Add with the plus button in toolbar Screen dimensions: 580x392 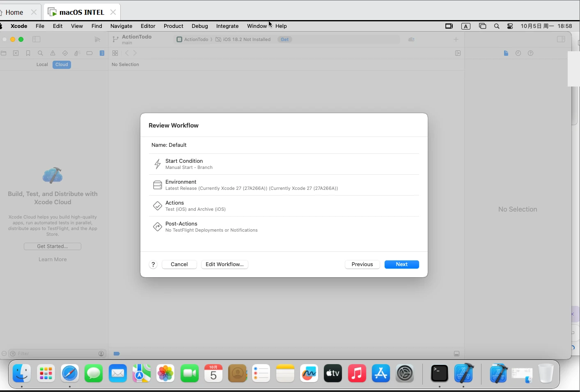[x=456, y=39]
